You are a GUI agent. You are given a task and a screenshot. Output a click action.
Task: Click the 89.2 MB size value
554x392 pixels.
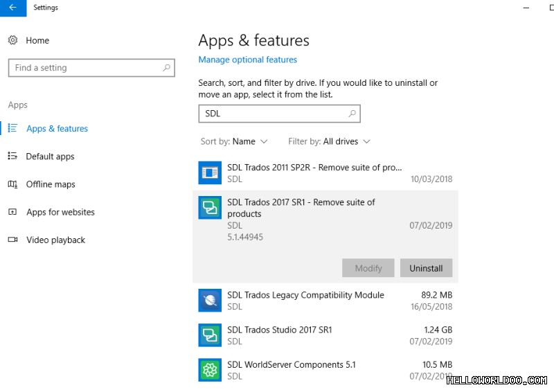click(x=437, y=295)
